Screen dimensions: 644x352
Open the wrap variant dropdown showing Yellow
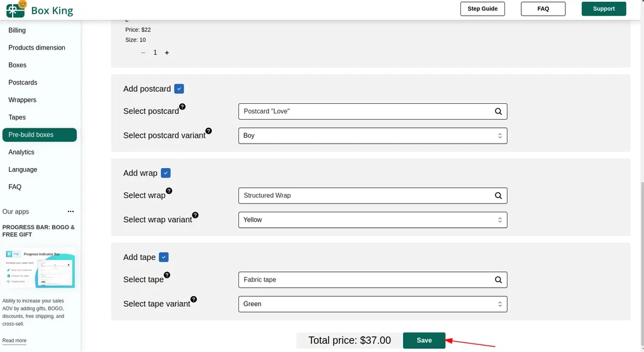coord(372,220)
